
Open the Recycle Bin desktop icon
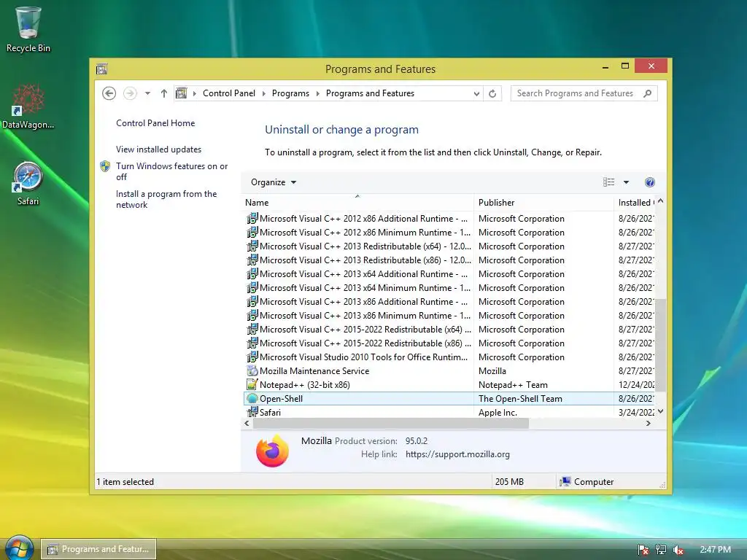28,23
